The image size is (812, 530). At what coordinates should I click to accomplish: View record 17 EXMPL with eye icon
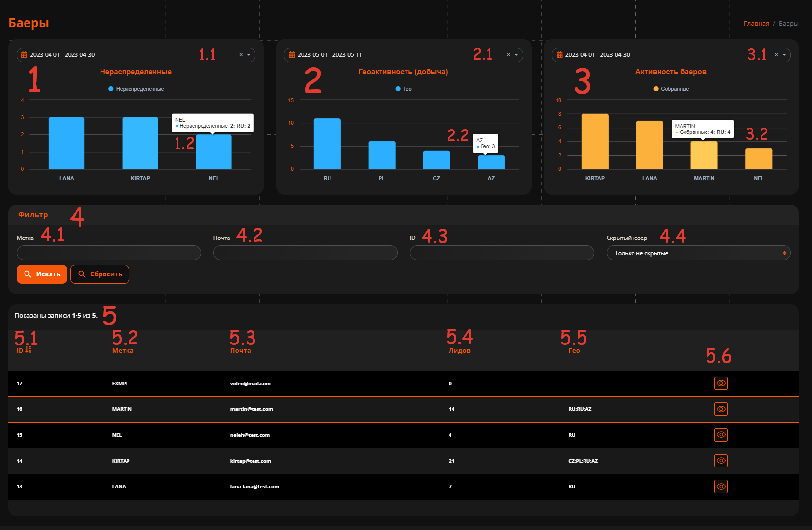(x=721, y=383)
